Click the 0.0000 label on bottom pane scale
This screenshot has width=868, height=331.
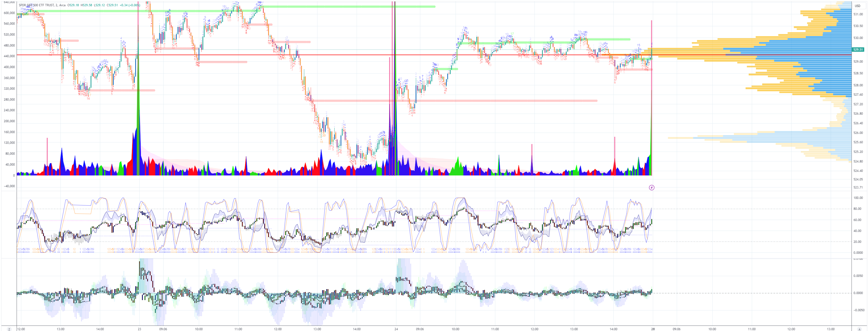coord(858,293)
